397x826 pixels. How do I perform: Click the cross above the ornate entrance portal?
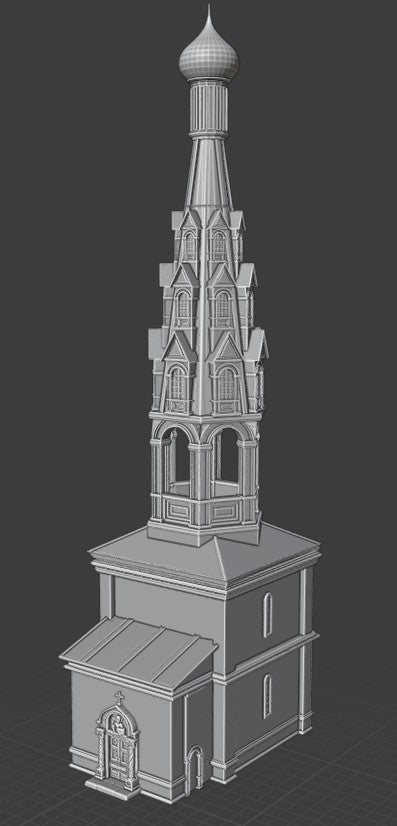tap(120, 698)
